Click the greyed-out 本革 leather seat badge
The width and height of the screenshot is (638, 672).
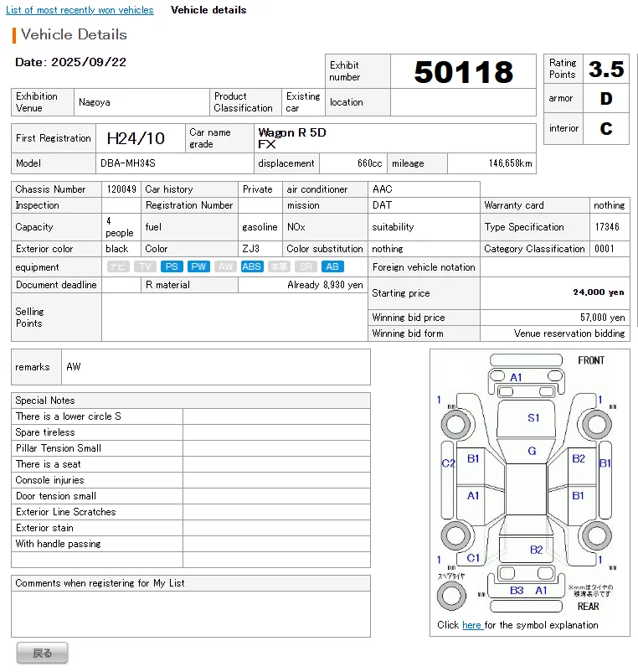point(279,266)
